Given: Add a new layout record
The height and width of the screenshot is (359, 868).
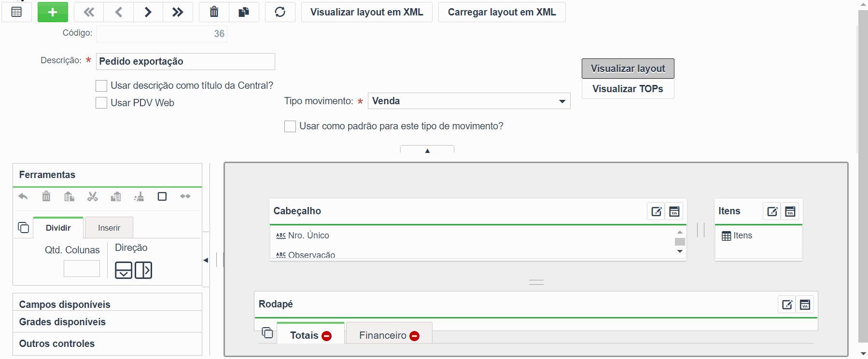Looking at the screenshot, I should (x=53, y=12).
